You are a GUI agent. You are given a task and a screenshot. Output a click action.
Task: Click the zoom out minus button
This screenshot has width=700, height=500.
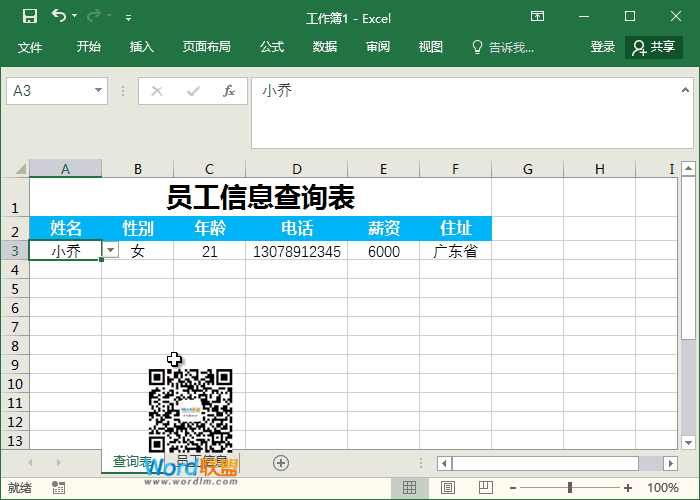[513, 488]
